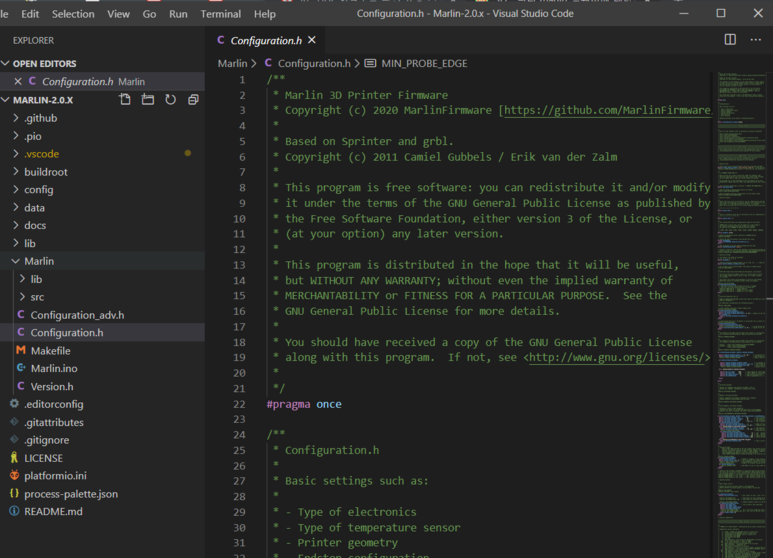Open Version.h from the tree
Viewport: 773px width, 558px height.
pyautogui.click(x=52, y=386)
